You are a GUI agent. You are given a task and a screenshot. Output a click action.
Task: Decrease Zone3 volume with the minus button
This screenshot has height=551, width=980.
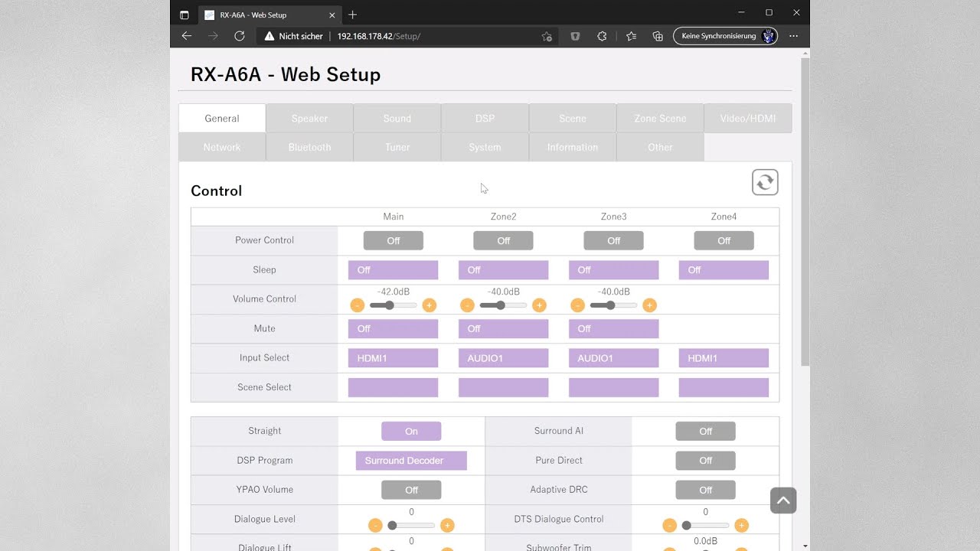coord(578,305)
